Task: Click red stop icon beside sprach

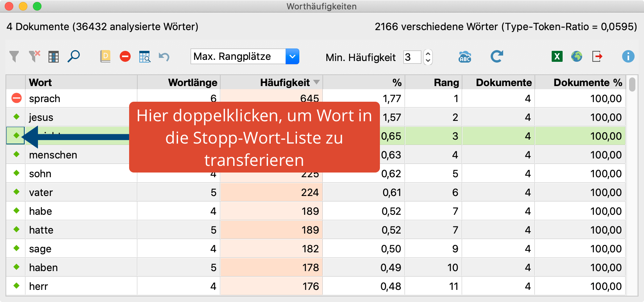Action: point(16,98)
